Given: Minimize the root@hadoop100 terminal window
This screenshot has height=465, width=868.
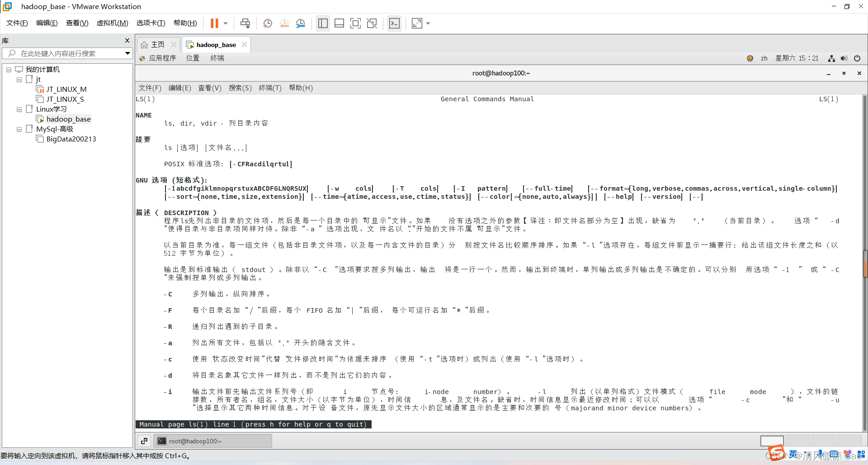Looking at the screenshot, I should click(829, 73).
